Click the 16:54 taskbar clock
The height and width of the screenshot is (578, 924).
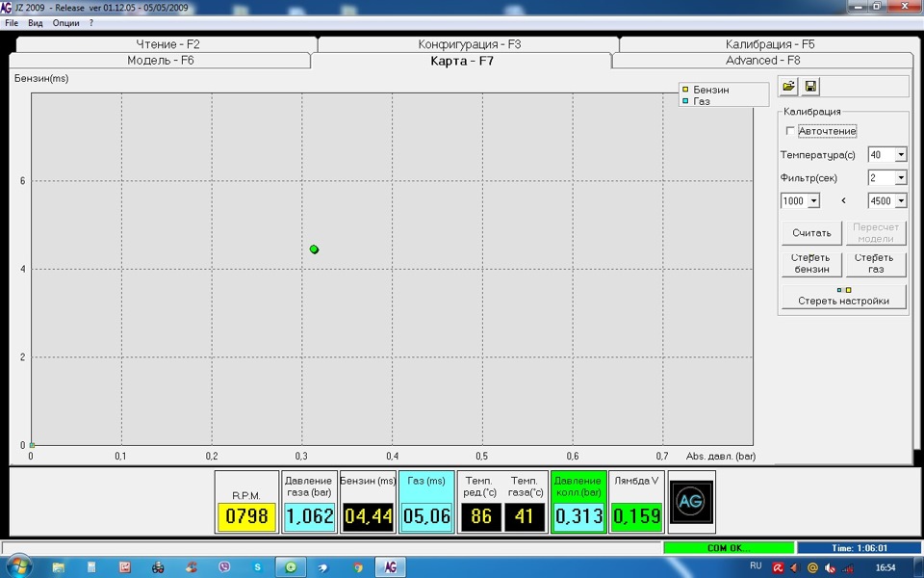click(885, 568)
